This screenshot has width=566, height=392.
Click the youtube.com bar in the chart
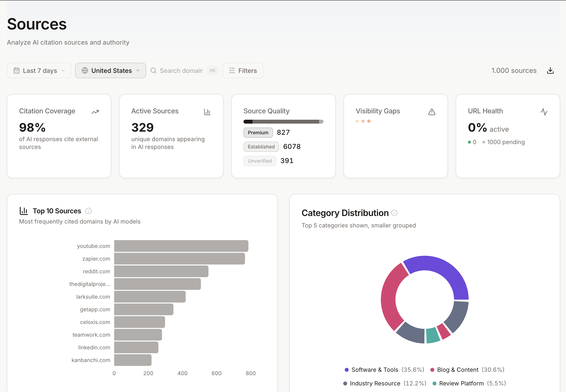(x=181, y=246)
